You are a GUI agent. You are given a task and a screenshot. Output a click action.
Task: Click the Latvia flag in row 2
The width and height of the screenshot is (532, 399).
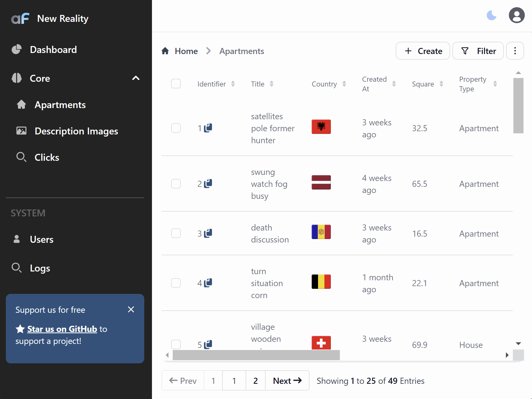321,182
